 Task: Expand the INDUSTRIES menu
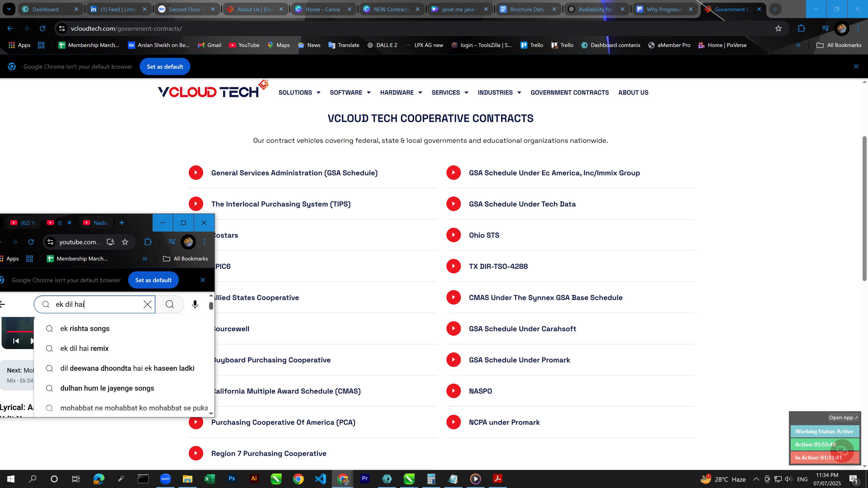pos(499,93)
